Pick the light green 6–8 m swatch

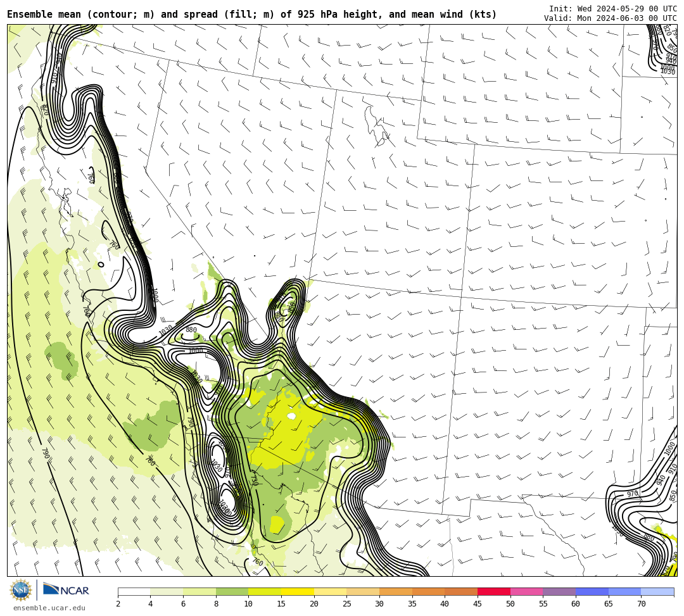pos(199,591)
